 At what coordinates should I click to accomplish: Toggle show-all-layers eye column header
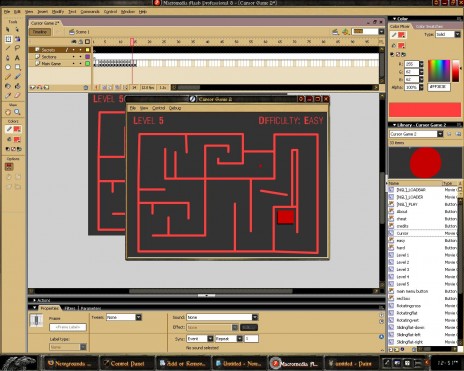point(74,42)
